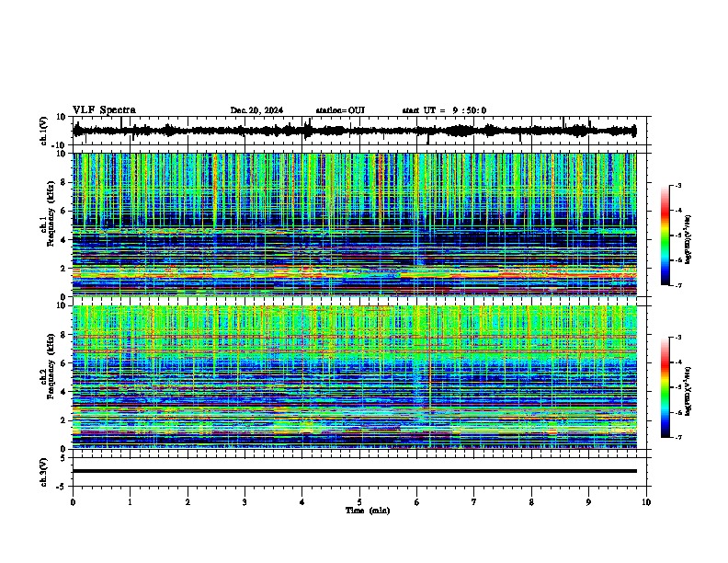Click the 'station=OUI' header label

(340, 110)
